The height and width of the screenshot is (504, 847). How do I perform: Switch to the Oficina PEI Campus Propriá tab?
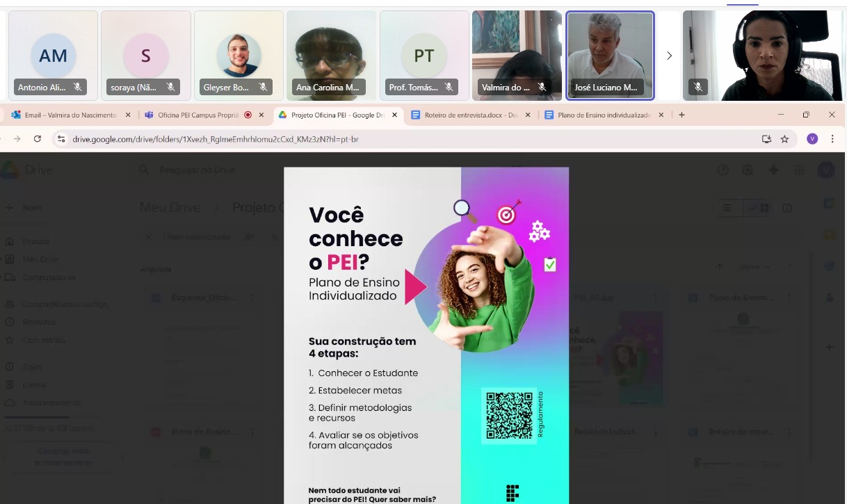pos(195,115)
